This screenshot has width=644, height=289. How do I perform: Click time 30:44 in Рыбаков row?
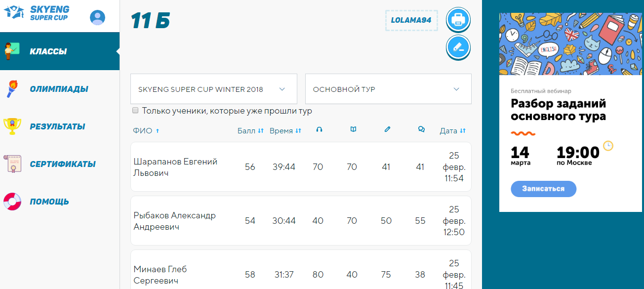tap(284, 221)
